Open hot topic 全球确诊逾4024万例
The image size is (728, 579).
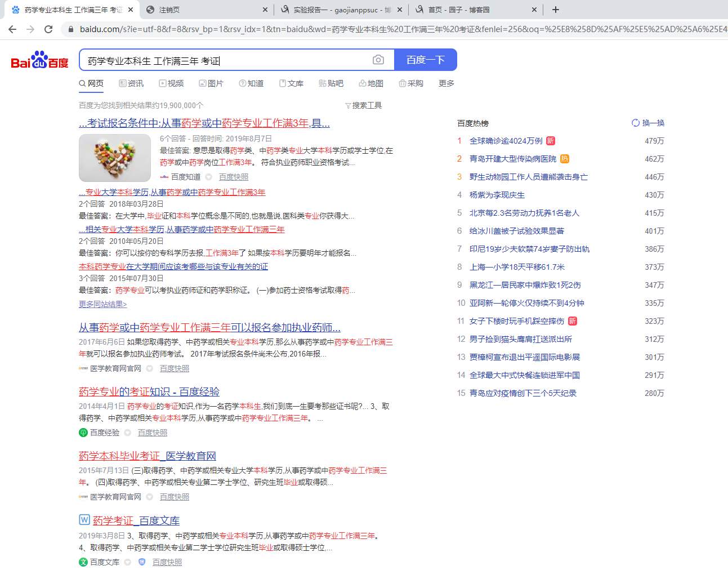pos(506,141)
